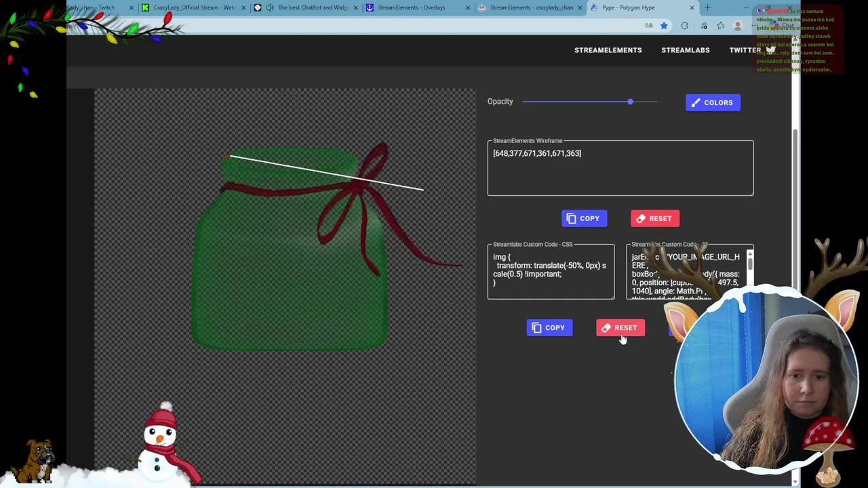
Task: Reset the Streamlabs custom code
Action: [620, 328]
